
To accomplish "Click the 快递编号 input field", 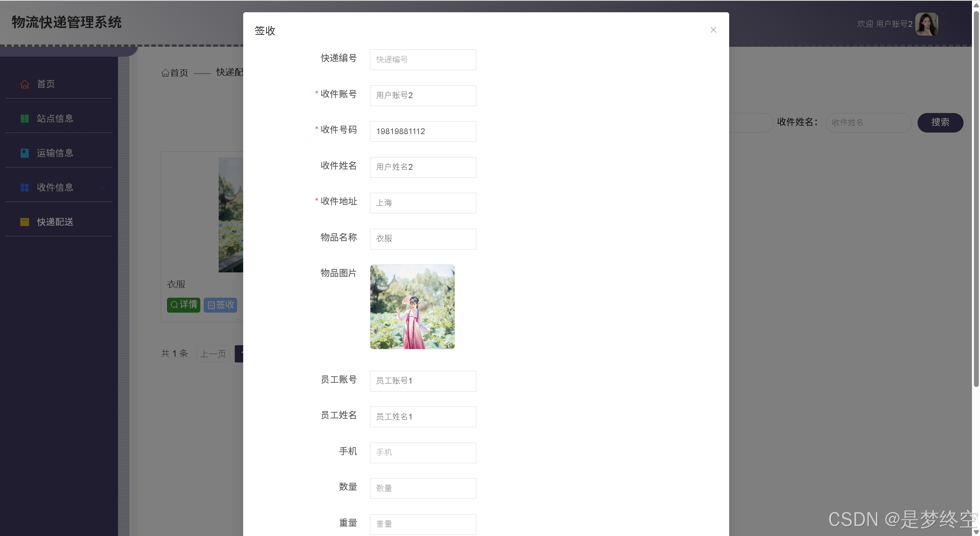I will point(423,59).
